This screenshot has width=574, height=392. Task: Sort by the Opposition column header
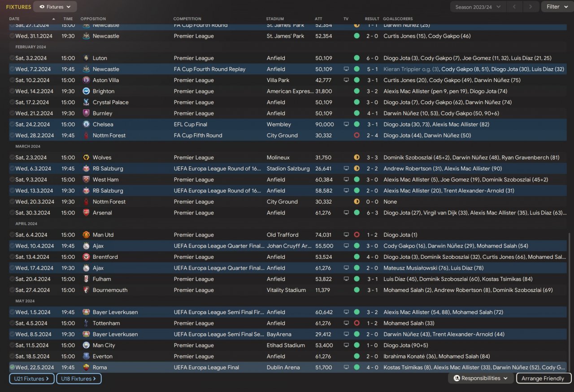[x=93, y=19]
